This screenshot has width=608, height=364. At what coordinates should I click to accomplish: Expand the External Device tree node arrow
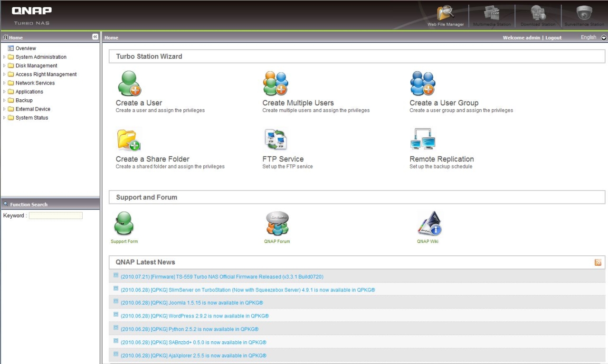[4, 109]
